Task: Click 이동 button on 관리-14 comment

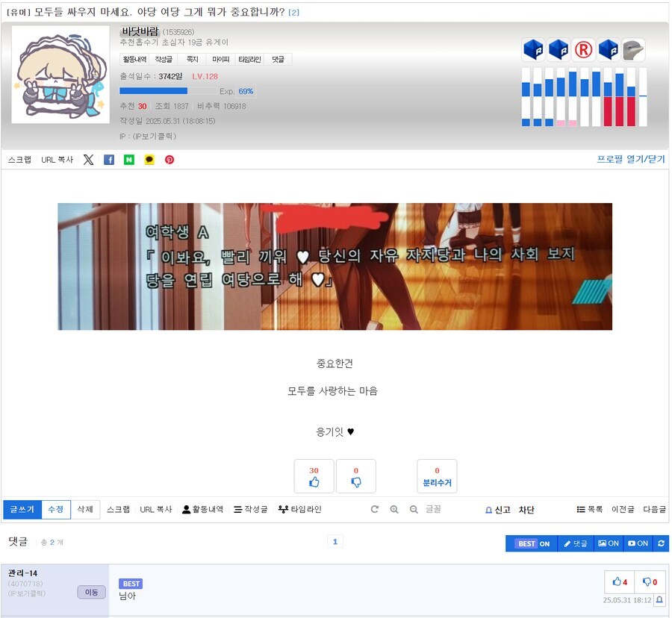Action: coord(91,593)
